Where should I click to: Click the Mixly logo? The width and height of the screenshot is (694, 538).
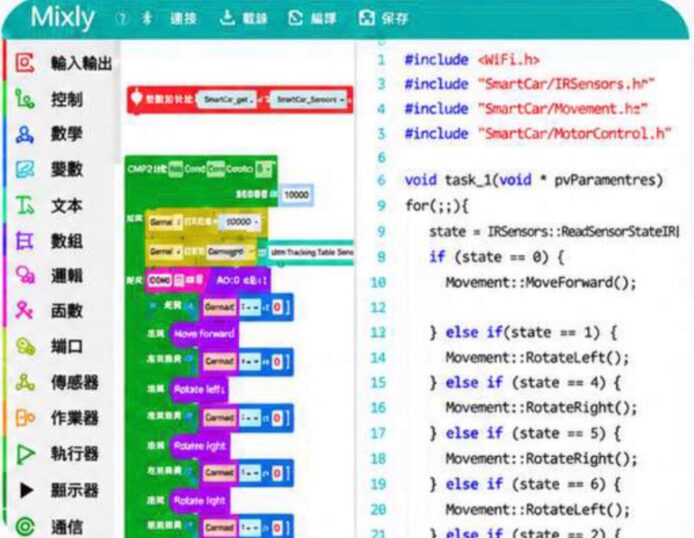(63, 18)
